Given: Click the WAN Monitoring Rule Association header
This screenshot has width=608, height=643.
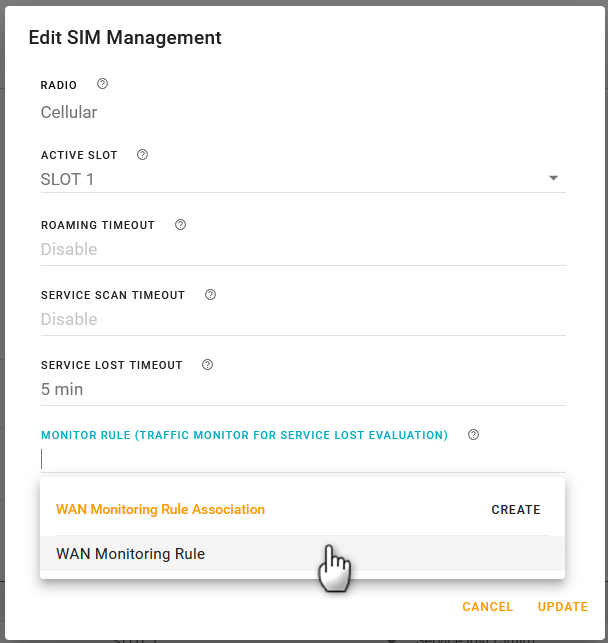Looking at the screenshot, I should (x=160, y=509).
